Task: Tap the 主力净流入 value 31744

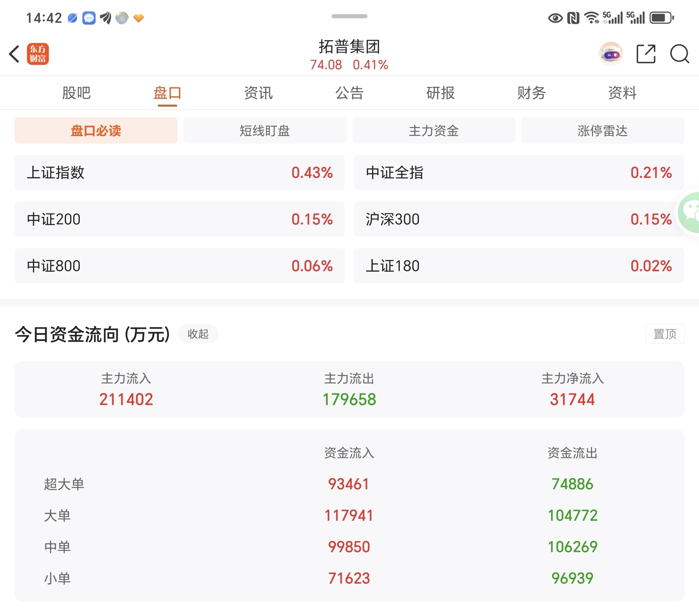Action: pyautogui.click(x=572, y=399)
